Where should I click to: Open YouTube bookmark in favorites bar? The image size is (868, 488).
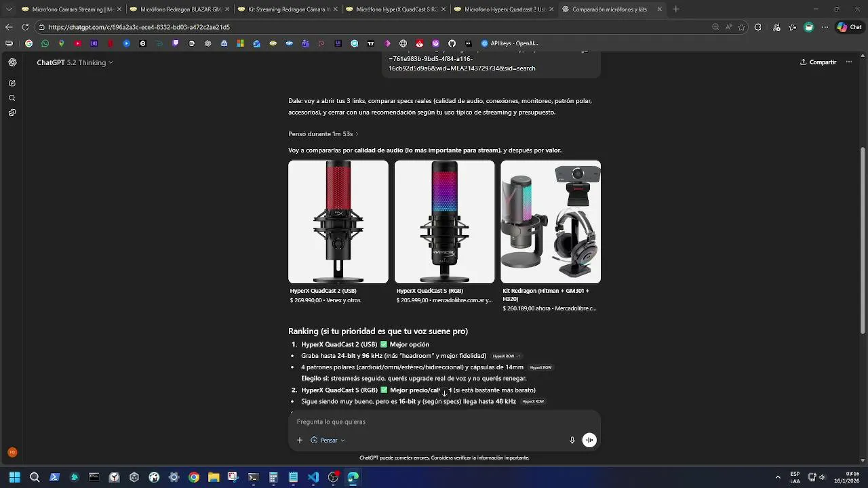77,43
